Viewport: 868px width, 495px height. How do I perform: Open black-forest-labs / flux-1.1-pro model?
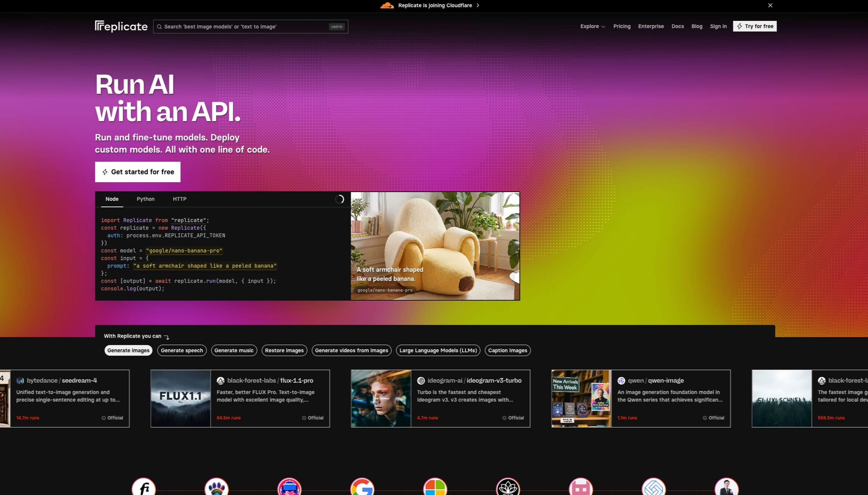(270, 380)
